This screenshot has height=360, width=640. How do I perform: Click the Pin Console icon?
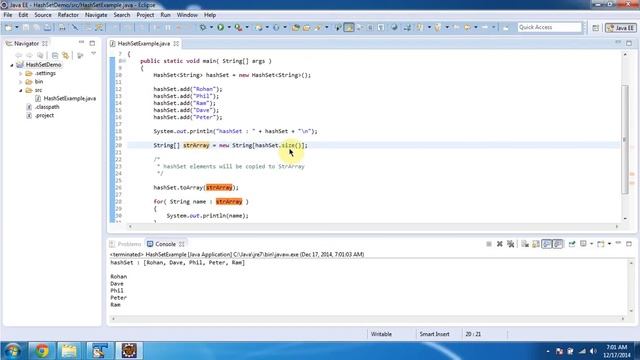point(572,244)
